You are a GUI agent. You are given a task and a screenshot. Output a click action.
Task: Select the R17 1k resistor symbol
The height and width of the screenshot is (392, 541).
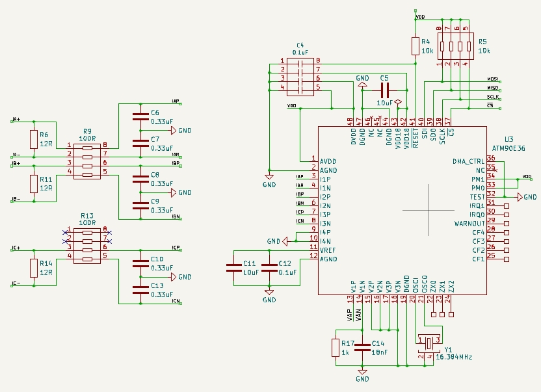[336, 348]
